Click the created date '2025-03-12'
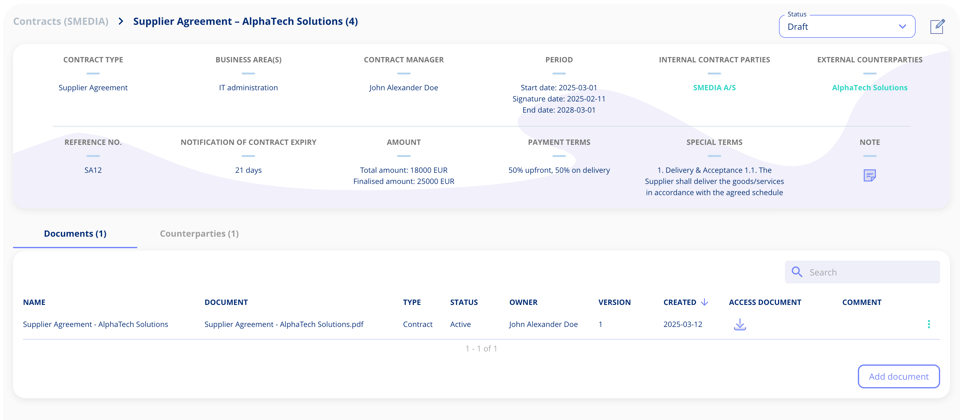 pos(683,324)
